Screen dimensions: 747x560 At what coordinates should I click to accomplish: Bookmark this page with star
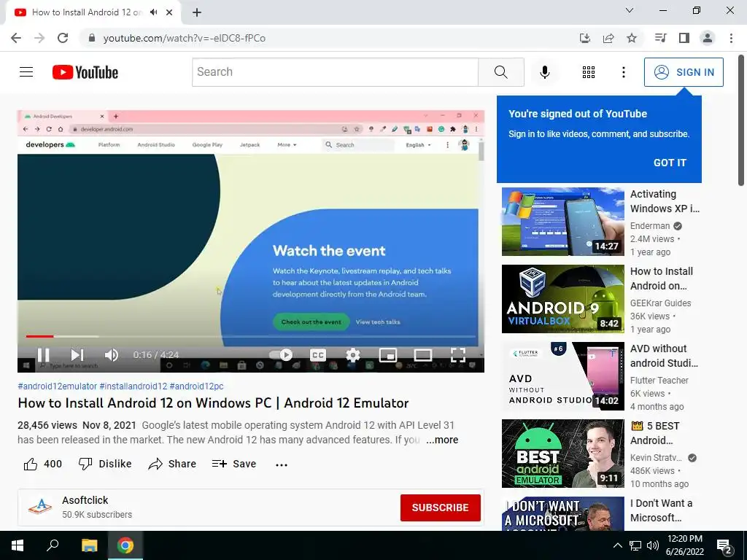coord(632,38)
